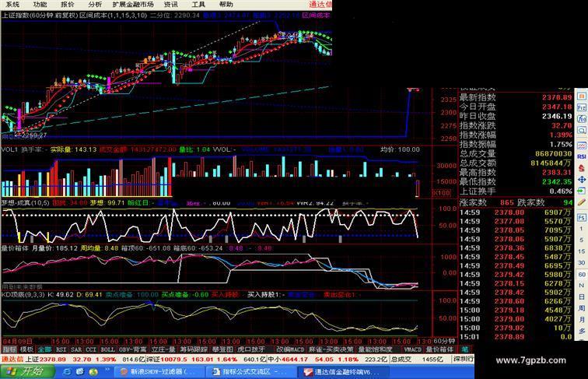The height and width of the screenshot is (379, 588).
Task: Select the pencil drawing tool icon
Action: (582, 202)
